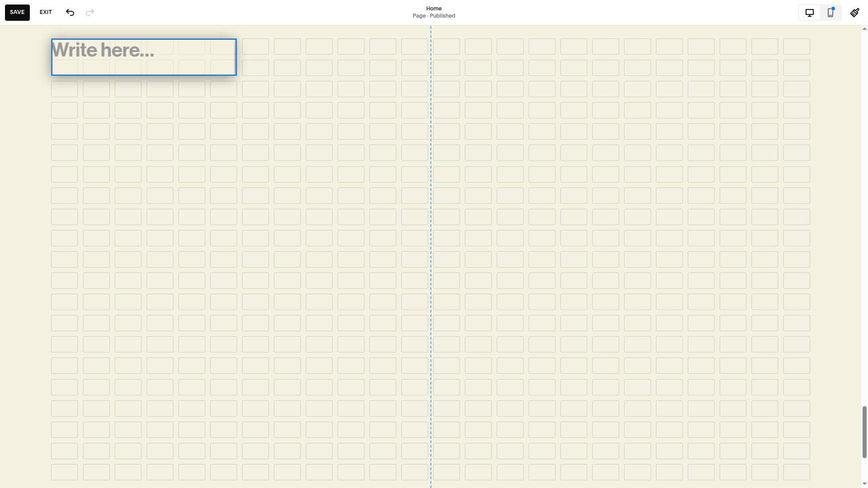
Task: Open Site Styles with the paintbrush icon
Action: point(854,12)
